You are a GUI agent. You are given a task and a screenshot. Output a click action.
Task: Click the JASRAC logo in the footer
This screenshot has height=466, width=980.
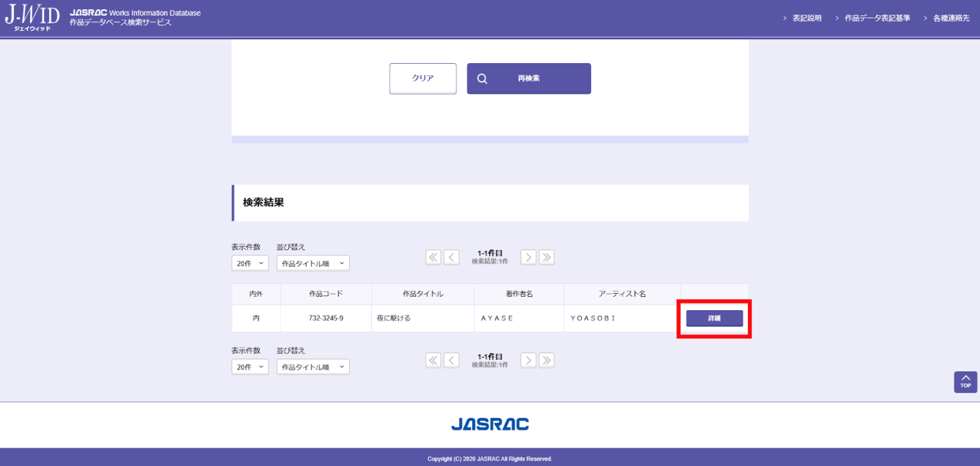click(x=490, y=423)
